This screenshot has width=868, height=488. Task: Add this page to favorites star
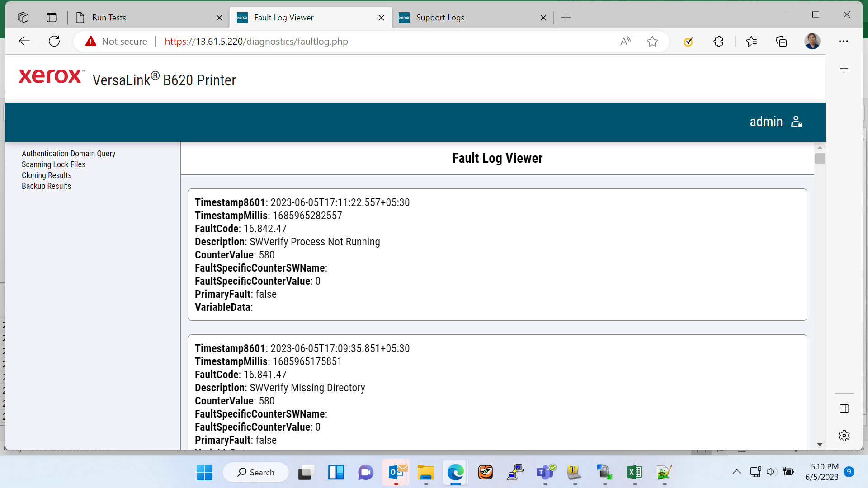click(652, 42)
